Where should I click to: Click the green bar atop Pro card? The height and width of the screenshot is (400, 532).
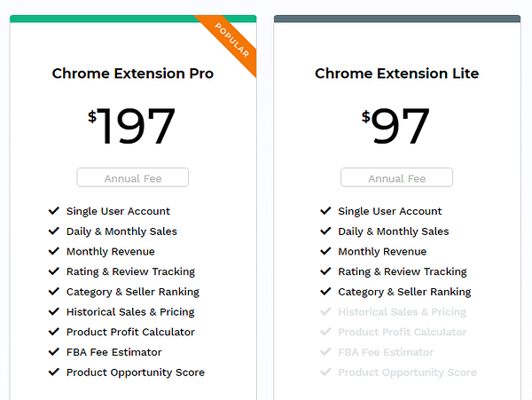point(102,19)
